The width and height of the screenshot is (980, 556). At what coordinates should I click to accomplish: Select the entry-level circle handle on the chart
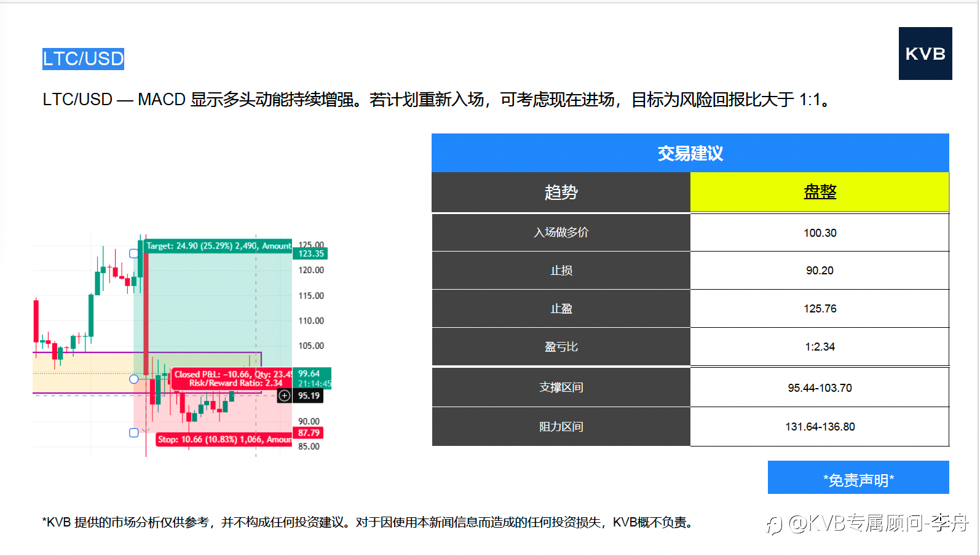click(x=133, y=379)
